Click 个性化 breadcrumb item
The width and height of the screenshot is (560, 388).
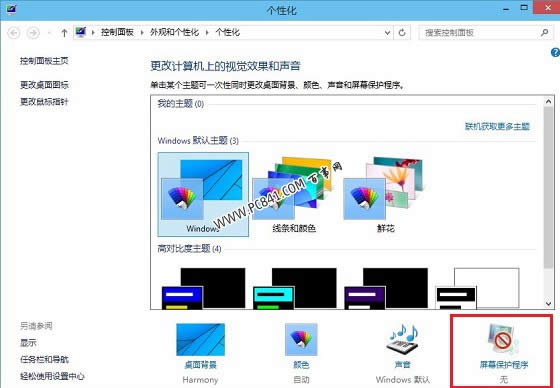[228, 33]
